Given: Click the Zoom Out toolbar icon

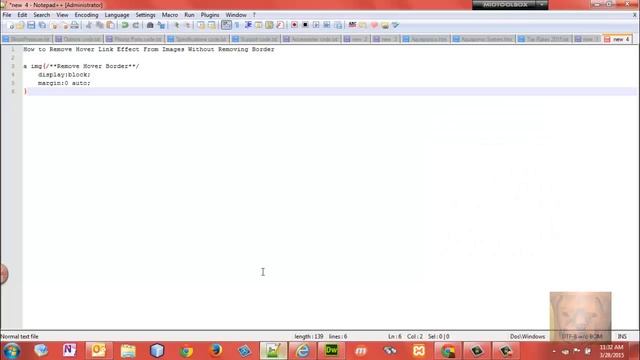Looking at the screenshot, I should pos(188,25).
